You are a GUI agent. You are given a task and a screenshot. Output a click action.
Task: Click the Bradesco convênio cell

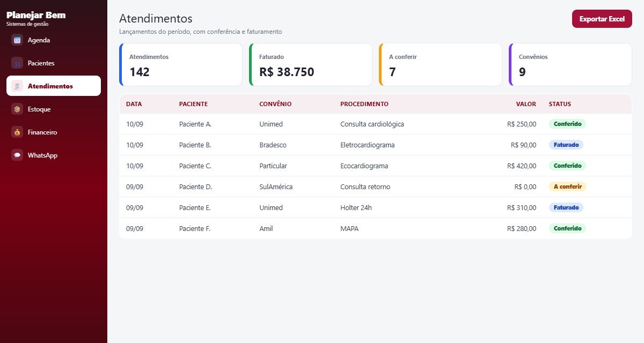(x=273, y=145)
